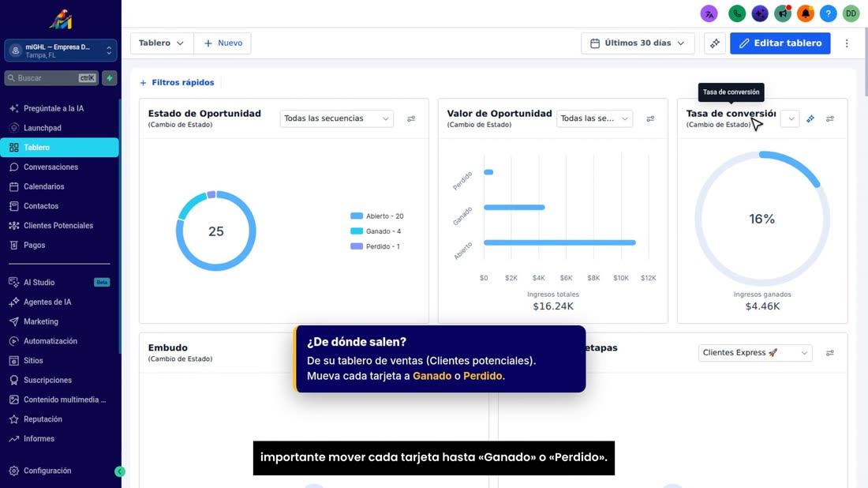
Task: Click the green phone dialer icon
Action: tap(737, 14)
